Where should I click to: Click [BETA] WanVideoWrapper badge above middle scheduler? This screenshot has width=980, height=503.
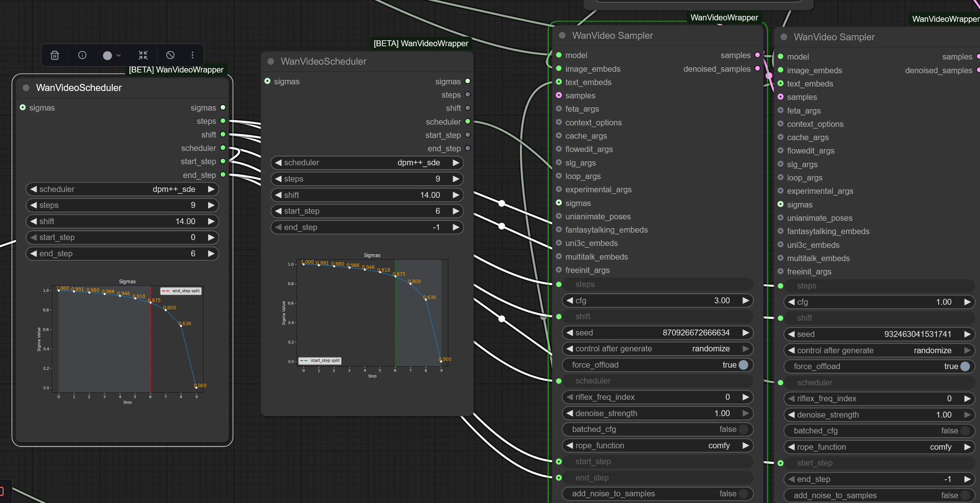pos(420,43)
